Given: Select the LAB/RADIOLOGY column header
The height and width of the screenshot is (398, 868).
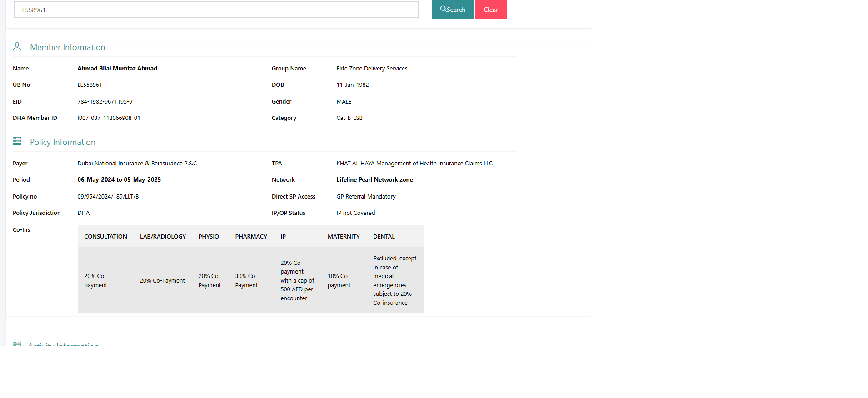Looking at the screenshot, I should tap(163, 237).
